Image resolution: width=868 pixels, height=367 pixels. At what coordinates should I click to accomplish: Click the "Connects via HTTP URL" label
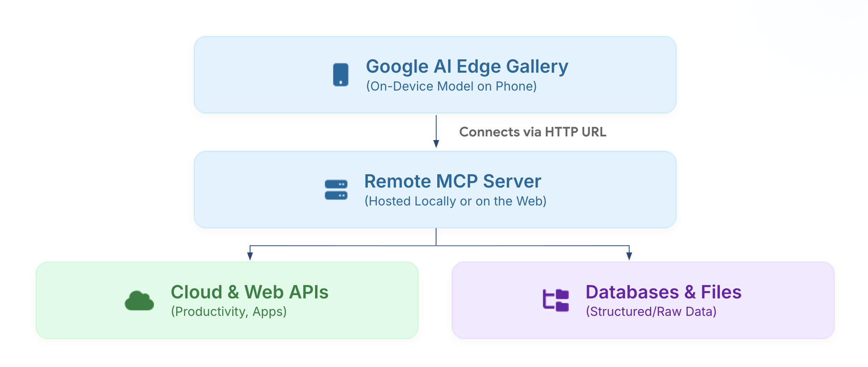[x=533, y=132]
